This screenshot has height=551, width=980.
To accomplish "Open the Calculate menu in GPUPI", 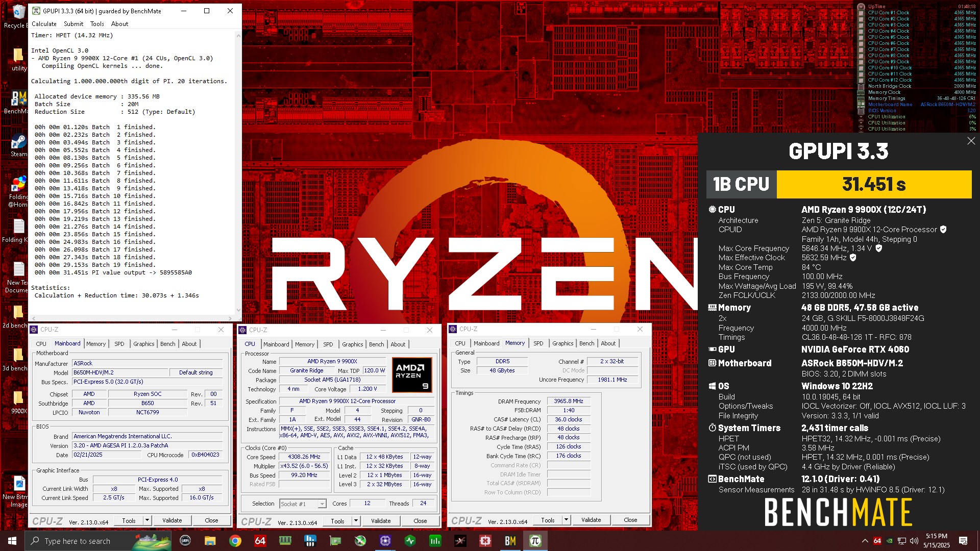I will (44, 24).
